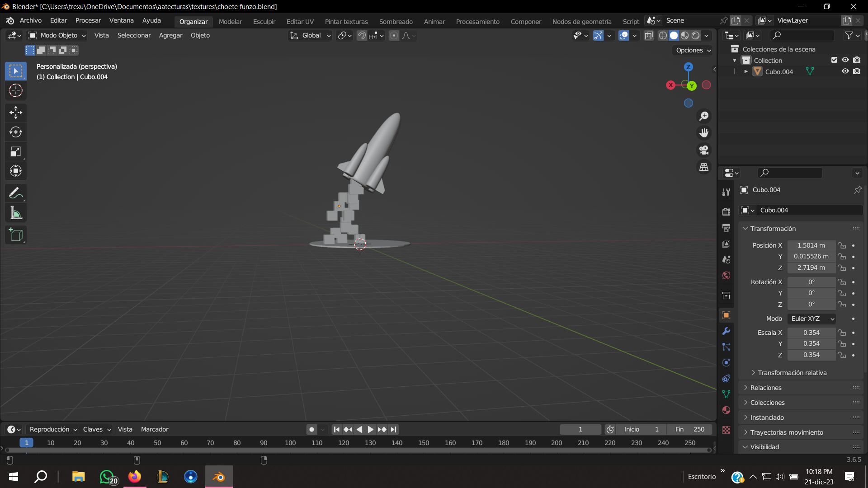Viewport: 868px width, 488px height.
Task: Open the Reproducción timeline menu
Action: coord(52,429)
